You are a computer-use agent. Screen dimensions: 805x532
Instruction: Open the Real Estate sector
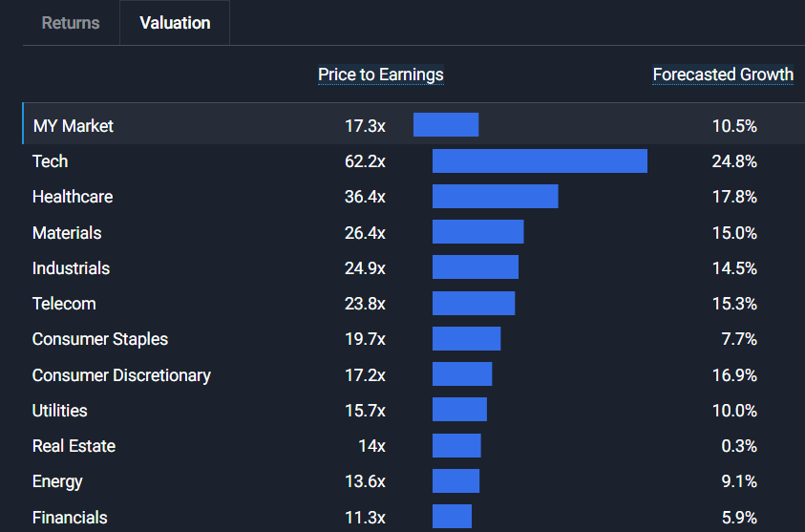click(x=74, y=446)
